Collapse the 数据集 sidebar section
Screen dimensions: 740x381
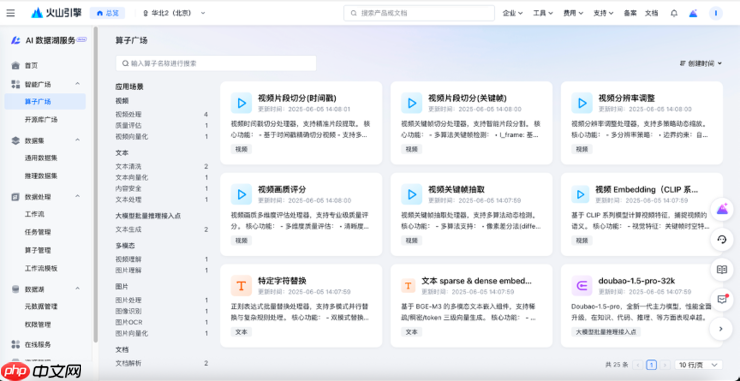(x=77, y=140)
